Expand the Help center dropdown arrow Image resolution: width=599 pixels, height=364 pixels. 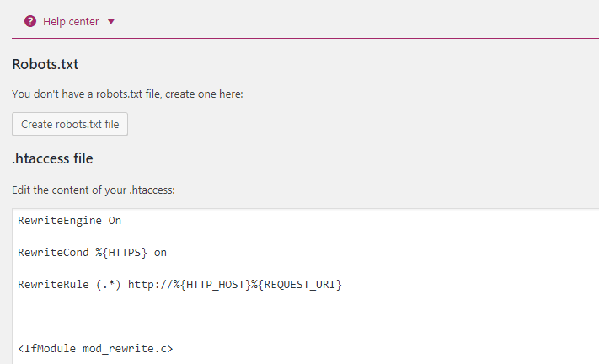pos(111,22)
